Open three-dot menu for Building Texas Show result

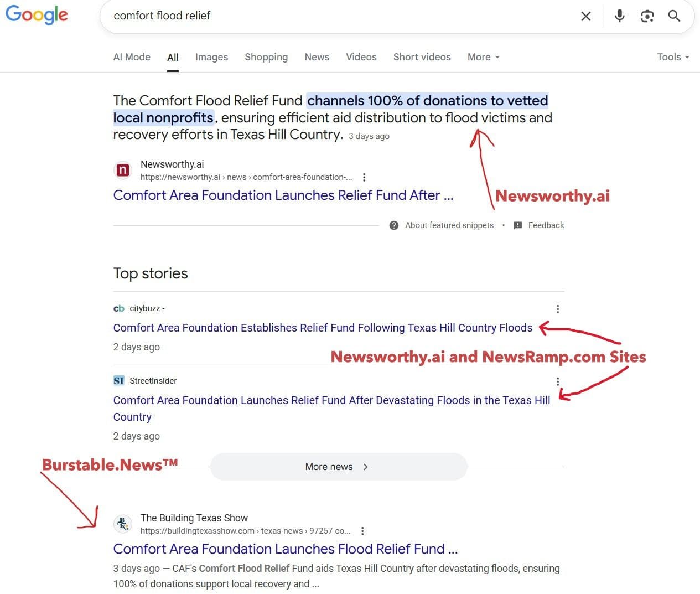point(362,531)
